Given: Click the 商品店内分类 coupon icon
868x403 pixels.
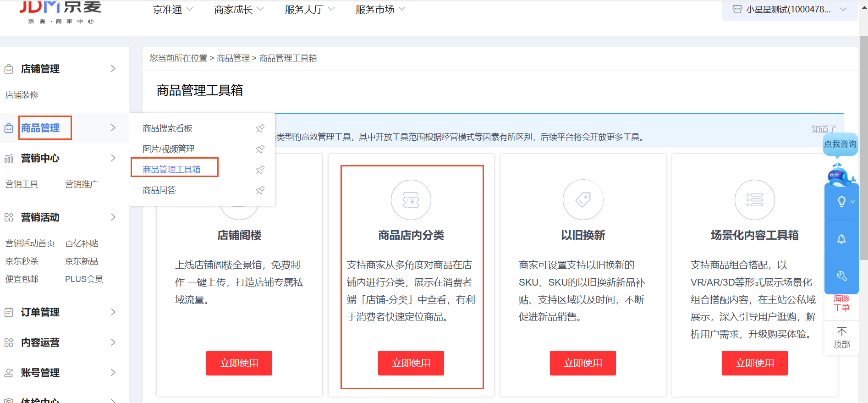Looking at the screenshot, I should pyautogui.click(x=411, y=200).
